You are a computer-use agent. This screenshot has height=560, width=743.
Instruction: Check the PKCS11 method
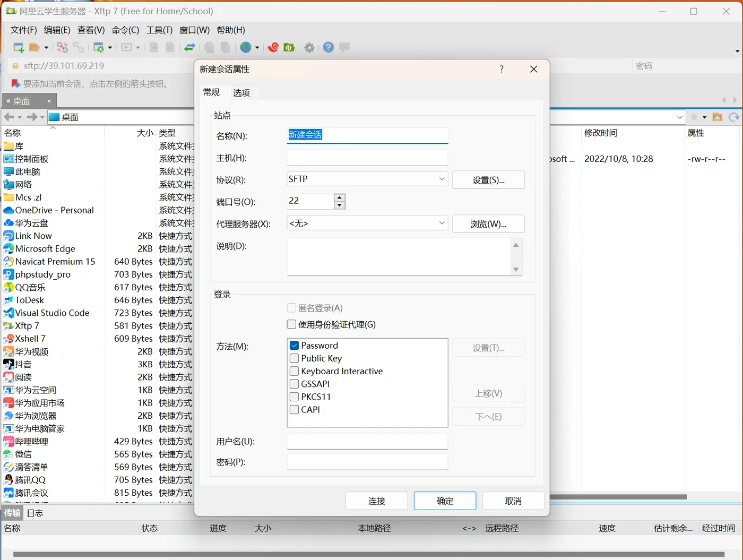pos(294,397)
